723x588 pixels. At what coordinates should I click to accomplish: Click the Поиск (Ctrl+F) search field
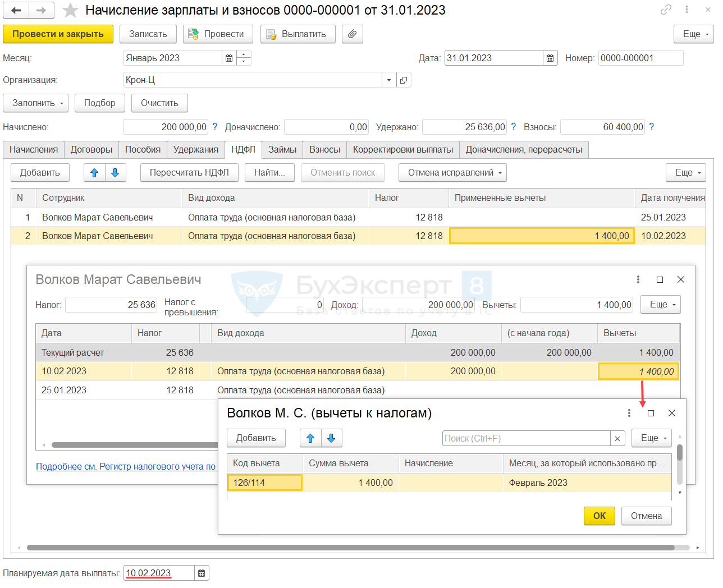[x=526, y=438]
